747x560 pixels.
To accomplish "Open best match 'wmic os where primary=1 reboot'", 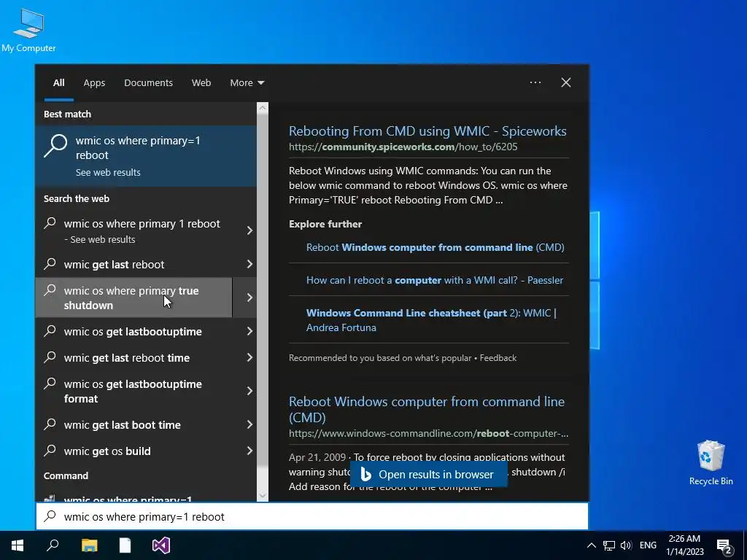I will click(146, 156).
